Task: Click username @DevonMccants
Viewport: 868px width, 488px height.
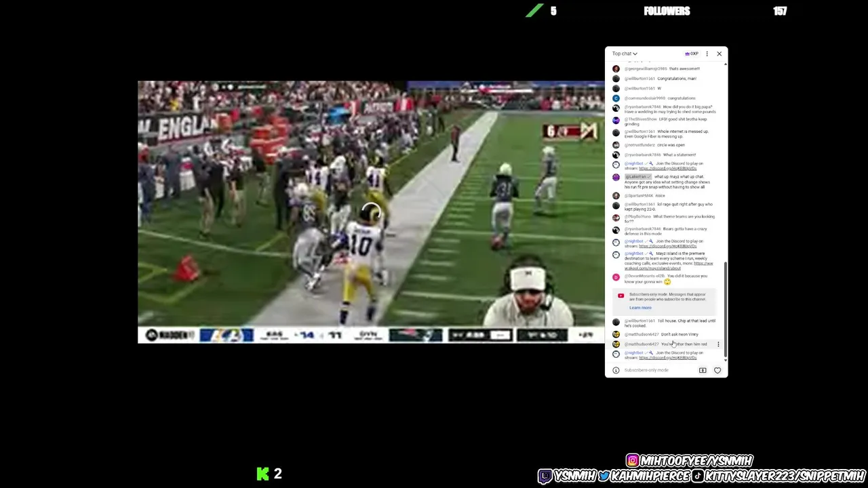Action: tap(644, 276)
